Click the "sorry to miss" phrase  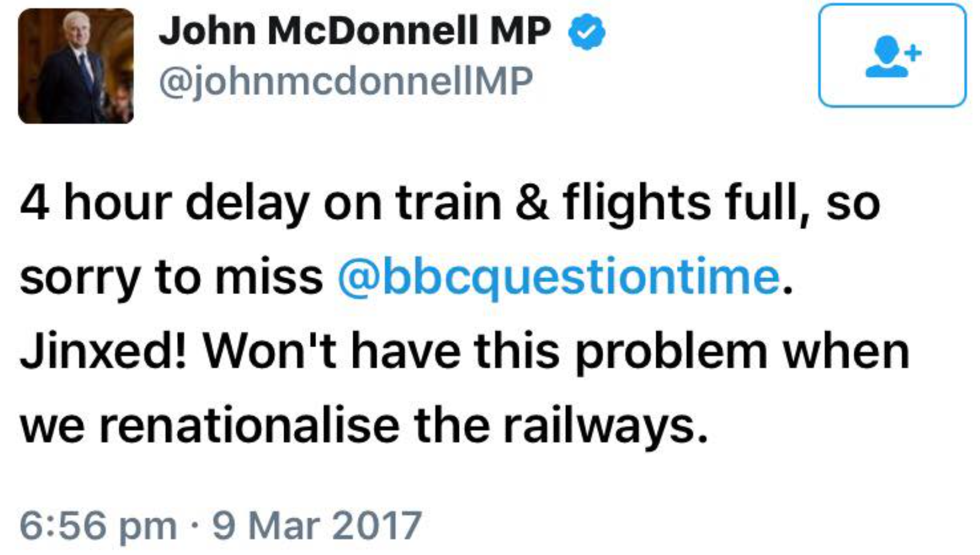[x=171, y=276]
